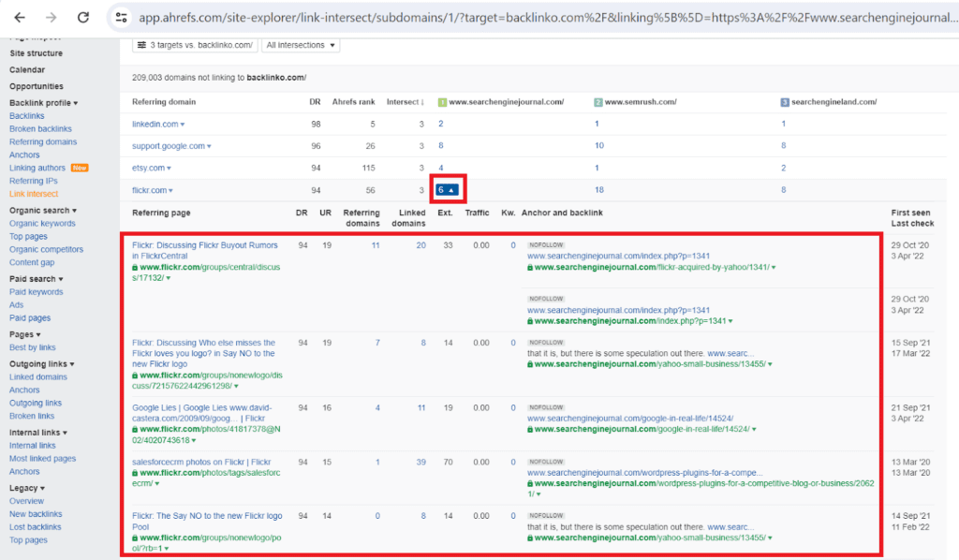Screen dimensions: 959x560
Task: Collapse the flickr.com '6' intersect expander
Action: pos(446,190)
